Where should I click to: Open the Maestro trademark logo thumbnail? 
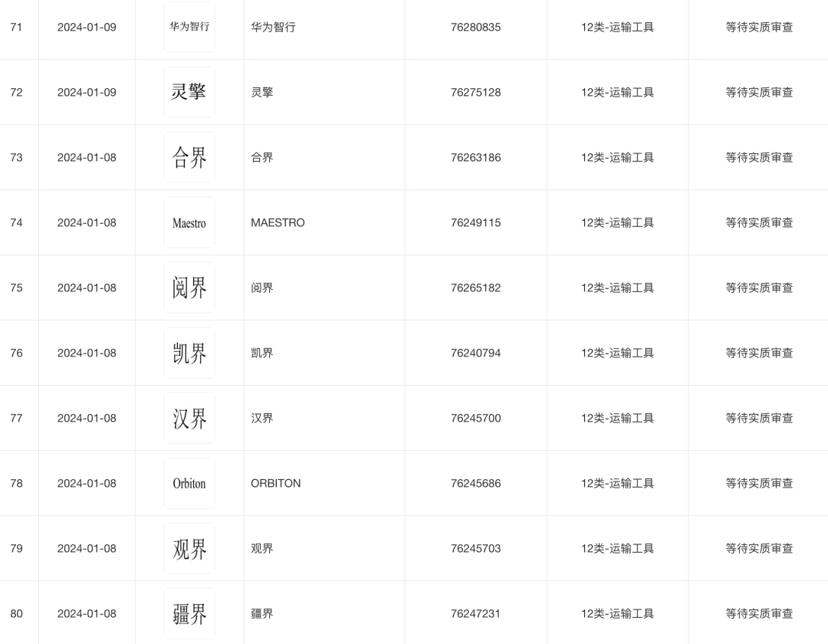point(189,223)
